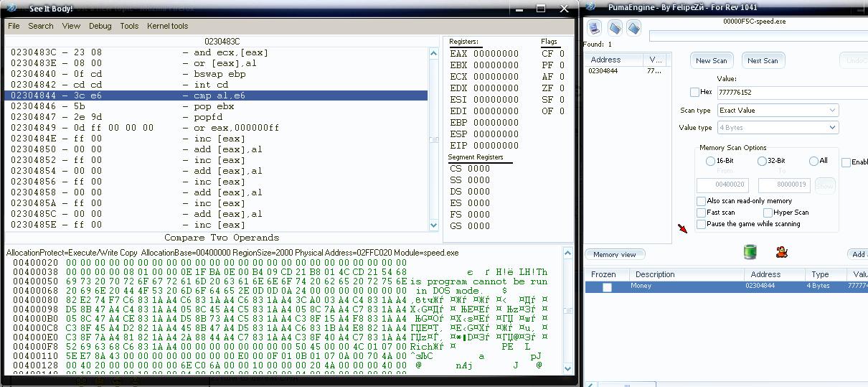868x387 pixels.
Task: Click the red arrow add-address icon
Action: click(x=682, y=228)
